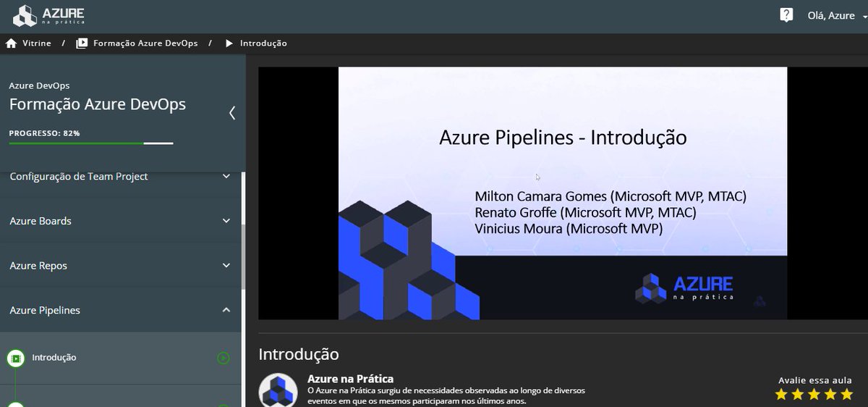Open the help question mark icon
Image resolution: width=868 pixels, height=407 pixels.
pos(786,15)
